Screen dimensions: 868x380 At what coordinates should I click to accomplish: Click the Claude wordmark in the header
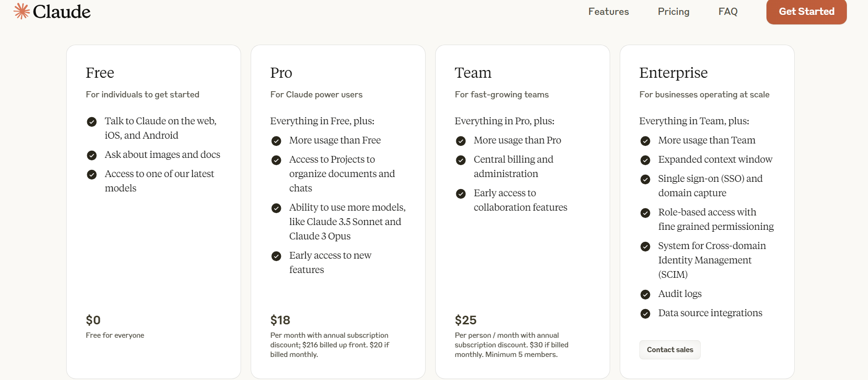click(62, 12)
